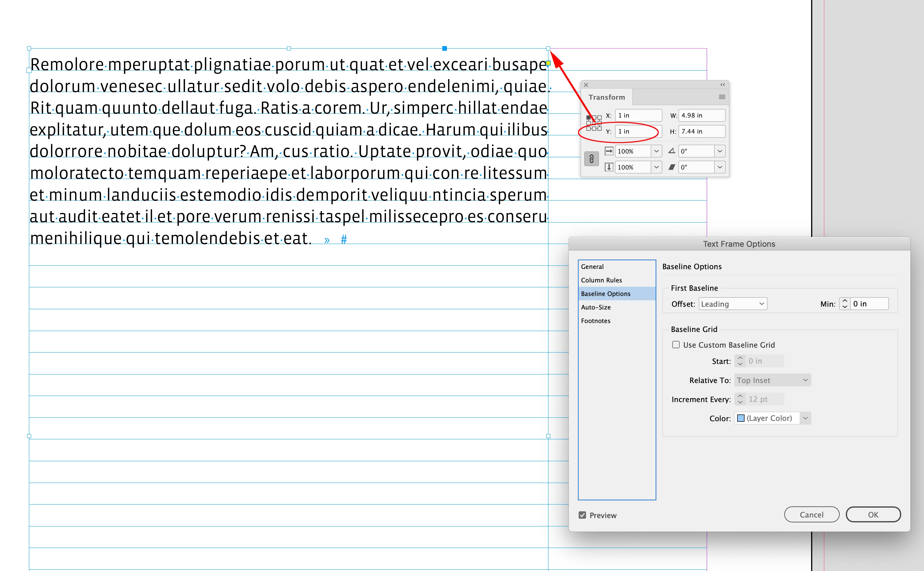Click the Shear X Angle icon
Image resolution: width=924 pixels, height=571 pixels.
point(672,167)
